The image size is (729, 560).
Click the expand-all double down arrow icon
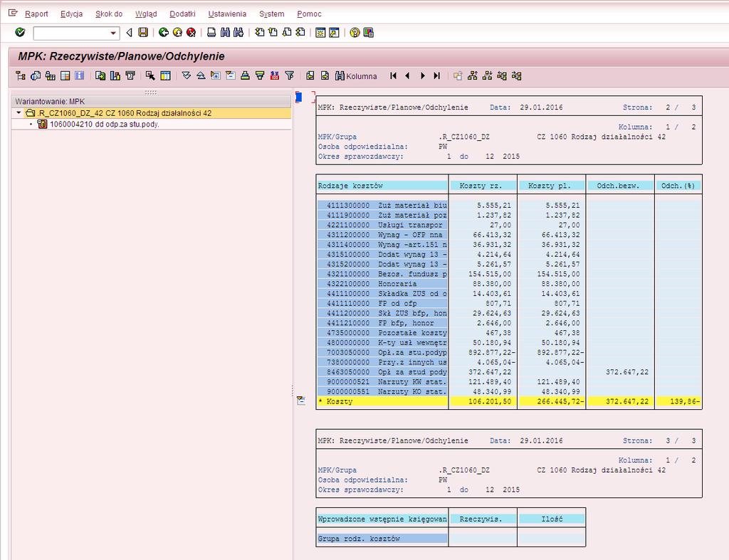click(187, 75)
